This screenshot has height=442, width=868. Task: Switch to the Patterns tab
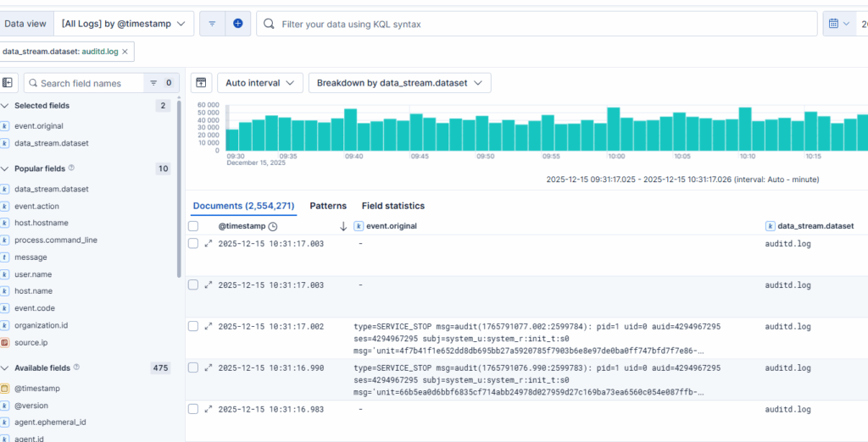pyautogui.click(x=328, y=206)
